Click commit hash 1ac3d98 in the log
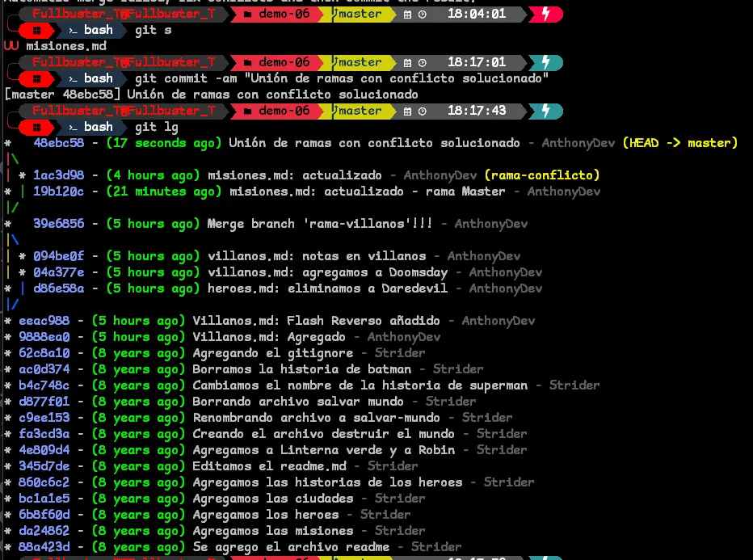The image size is (753, 560). (58, 175)
